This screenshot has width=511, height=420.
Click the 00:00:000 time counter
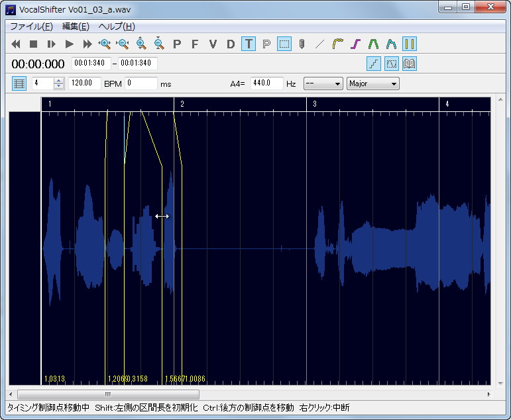[x=38, y=64]
